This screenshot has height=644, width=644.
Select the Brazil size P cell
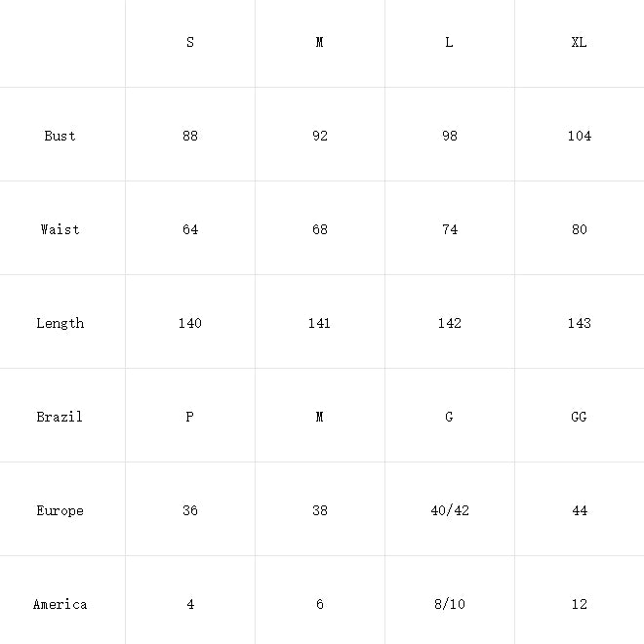click(189, 417)
